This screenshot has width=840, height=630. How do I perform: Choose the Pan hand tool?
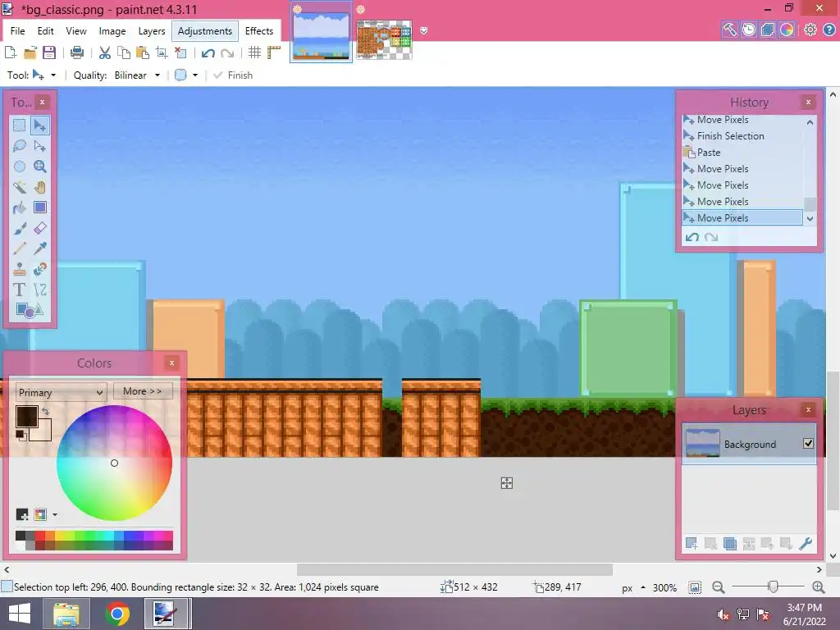pos(39,187)
